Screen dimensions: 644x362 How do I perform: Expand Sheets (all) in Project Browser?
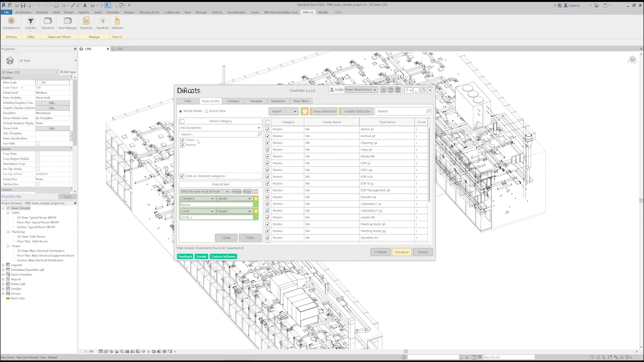(3, 284)
